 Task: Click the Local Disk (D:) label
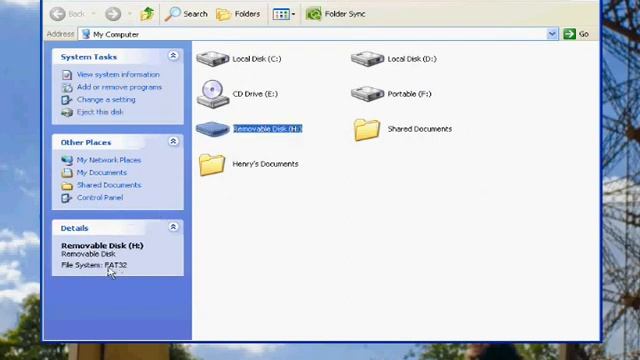click(x=412, y=59)
